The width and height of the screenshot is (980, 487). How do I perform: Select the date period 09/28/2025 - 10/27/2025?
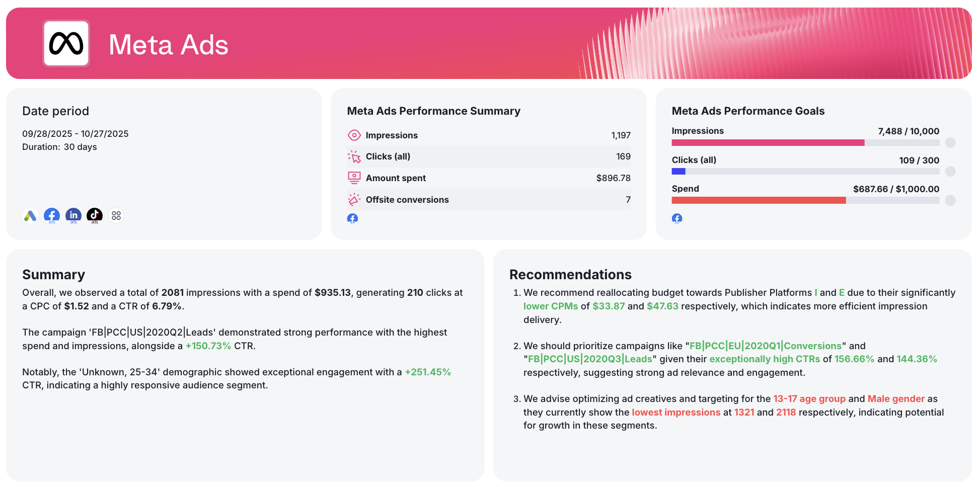(x=75, y=133)
